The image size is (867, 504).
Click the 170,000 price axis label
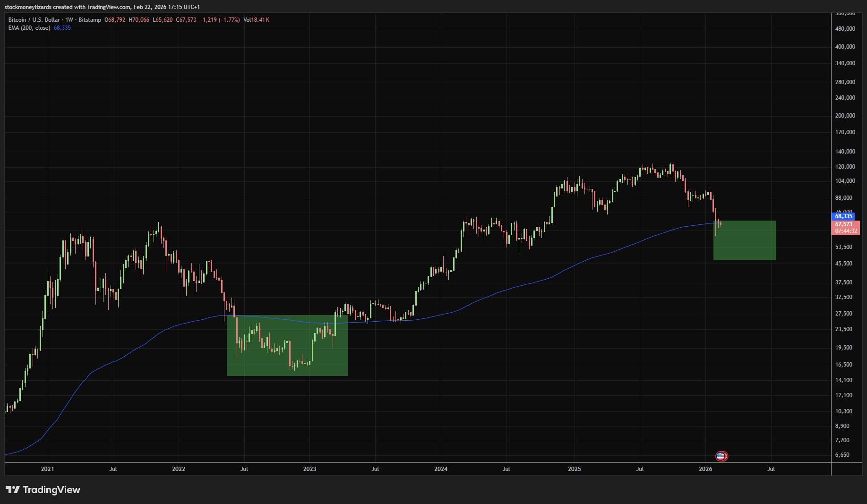[x=845, y=132]
